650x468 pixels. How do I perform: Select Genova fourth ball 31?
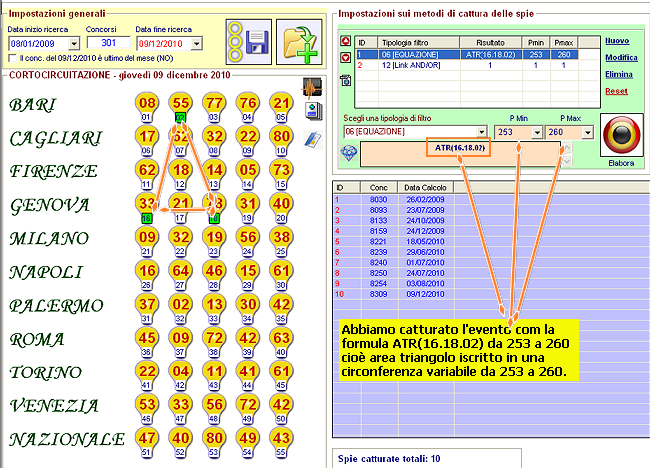tap(248, 204)
